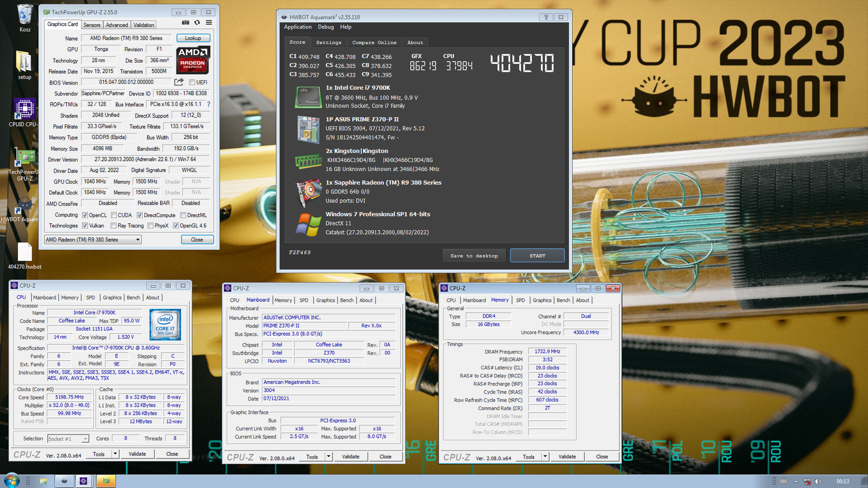Toggle Ray Tracing checkbox
868x488 pixels.
pyautogui.click(x=113, y=225)
